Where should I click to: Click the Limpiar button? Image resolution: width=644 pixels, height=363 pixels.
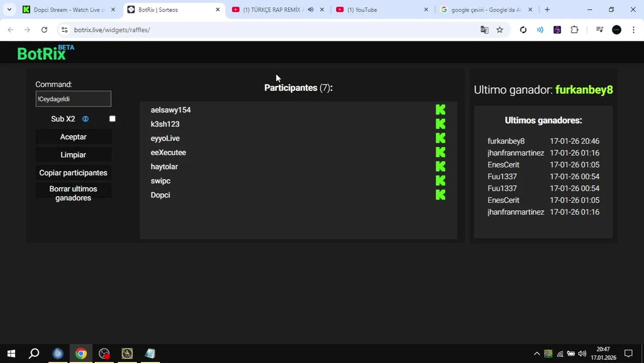tap(73, 155)
